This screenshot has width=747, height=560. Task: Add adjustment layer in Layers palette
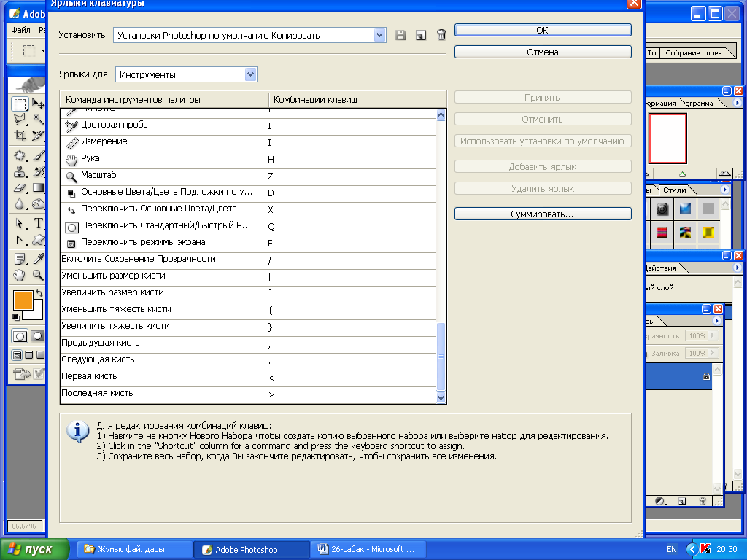pyautogui.click(x=660, y=501)
